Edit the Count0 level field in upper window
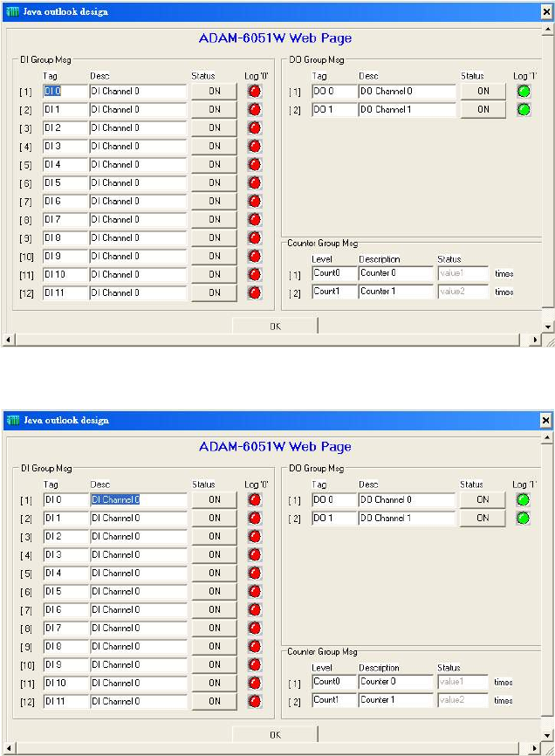This screenshot has width=555, height=756. [334, 273]
